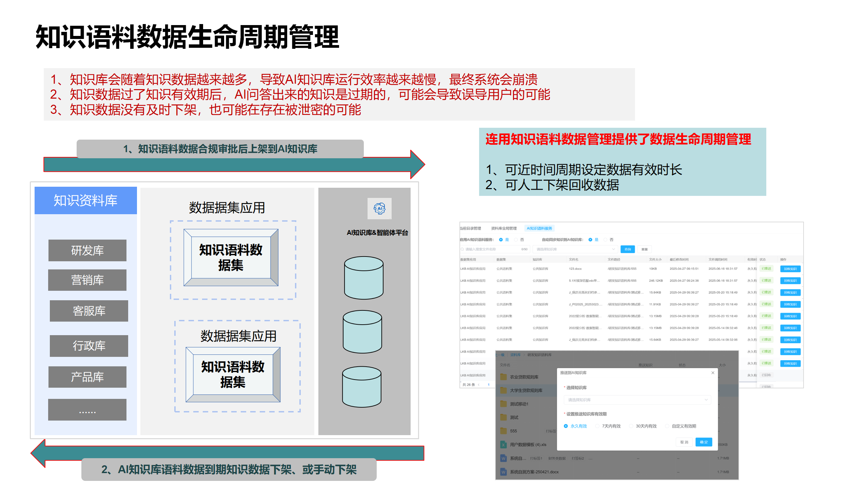The image size is (868, 488).
Task: Select the 30天内有效 validity option
Action: (631, 426)
